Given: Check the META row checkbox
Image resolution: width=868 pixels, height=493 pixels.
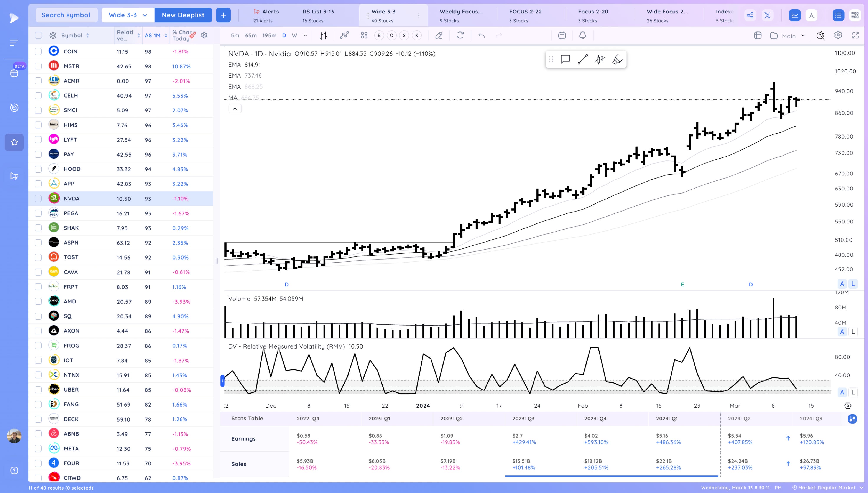Looking at the screenshot, I should pos(38,448).
